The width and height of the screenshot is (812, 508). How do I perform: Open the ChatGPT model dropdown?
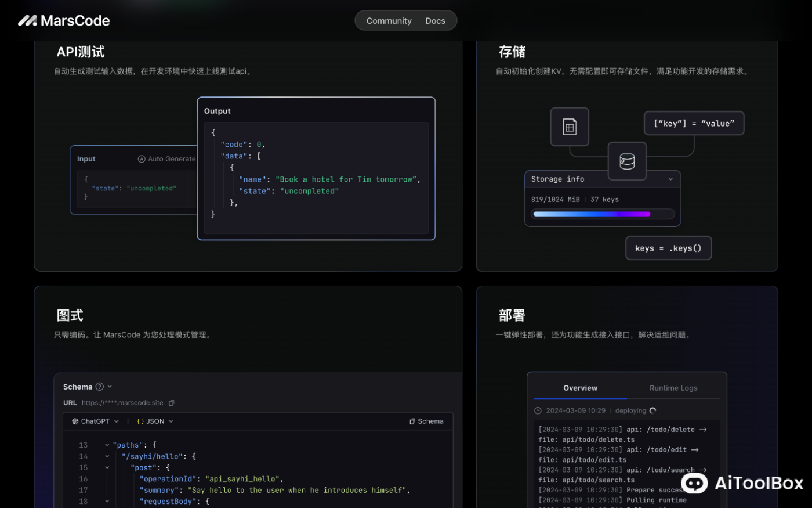(x=116, y=421)
